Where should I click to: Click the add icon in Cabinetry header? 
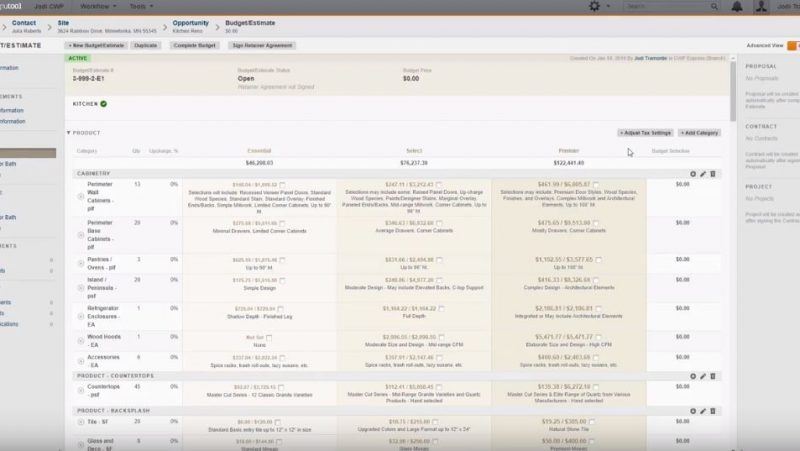[692, 173]
